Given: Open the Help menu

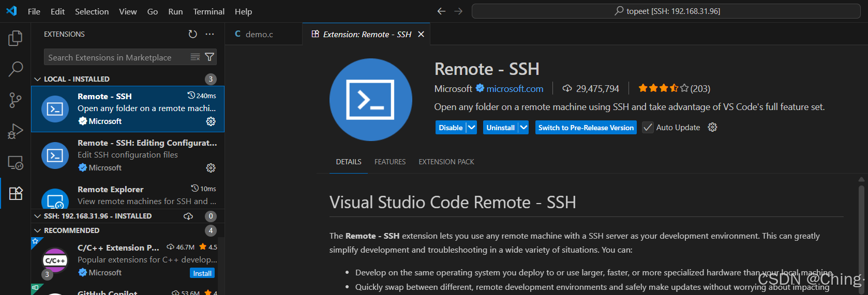Looking at the screenshot, I should (x=243, y=11).
